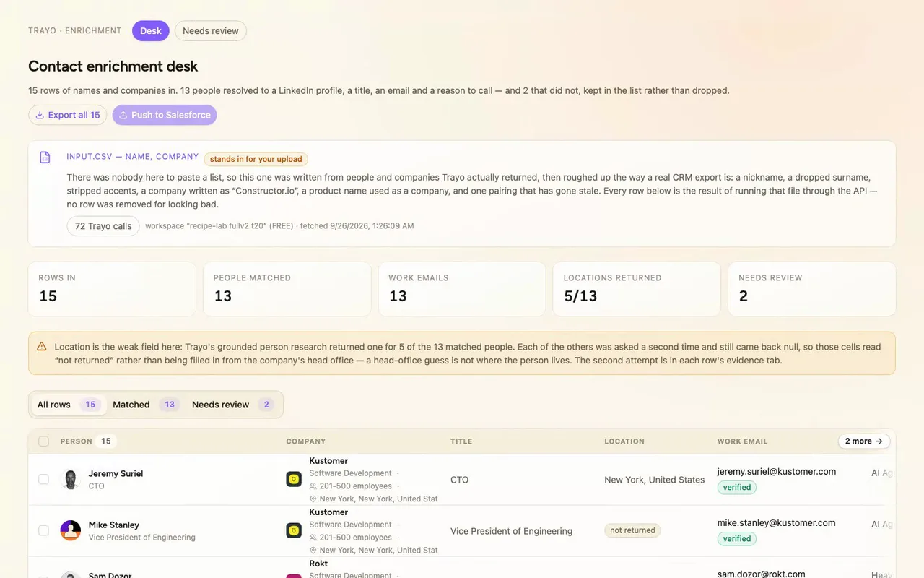Click the input.csv file icon

pyautogui.click(x=45, y=158)
